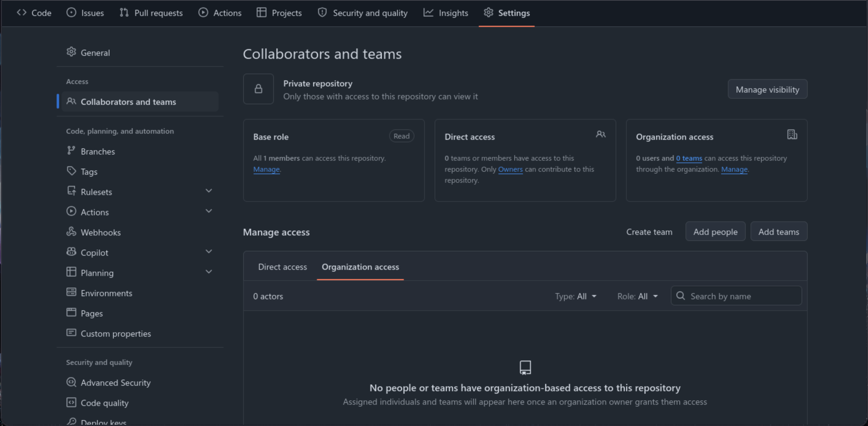
Task: Click the Add teams button
Action: click(779, 232)
